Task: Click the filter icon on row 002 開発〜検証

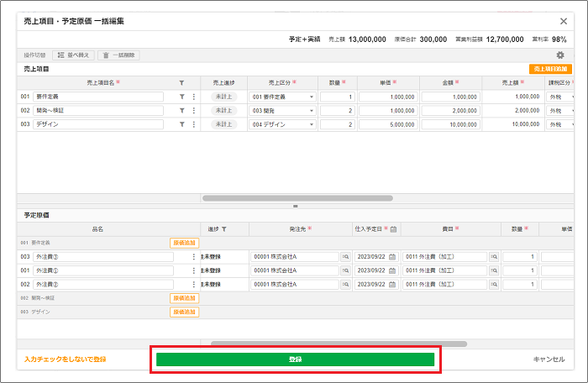Action: click(181, 111)
